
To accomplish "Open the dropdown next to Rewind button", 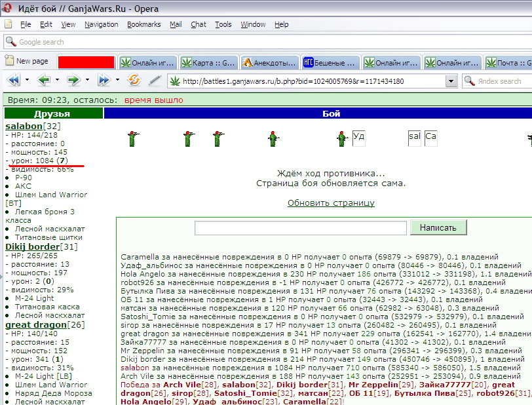I will (x=27, y=80).
